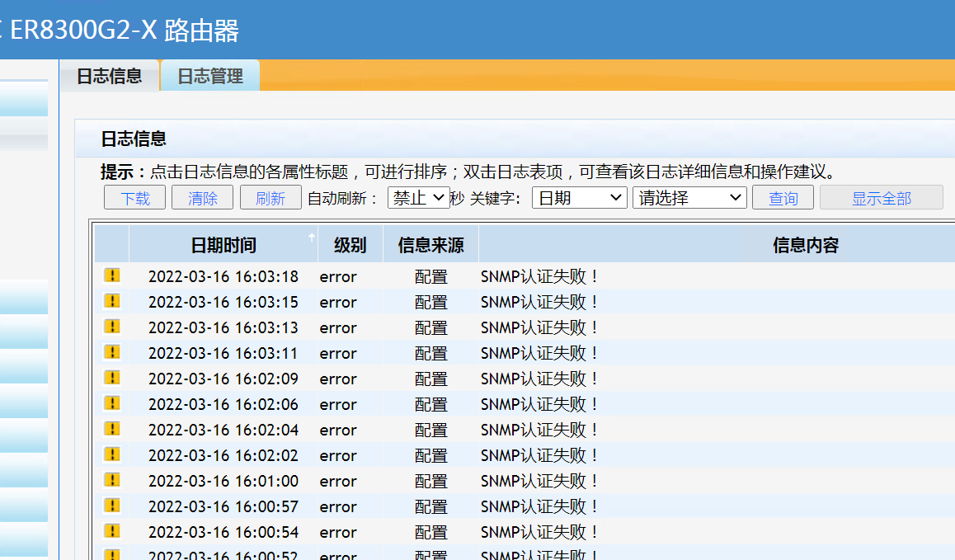Select the 日志信息 tab

[109, 76]
